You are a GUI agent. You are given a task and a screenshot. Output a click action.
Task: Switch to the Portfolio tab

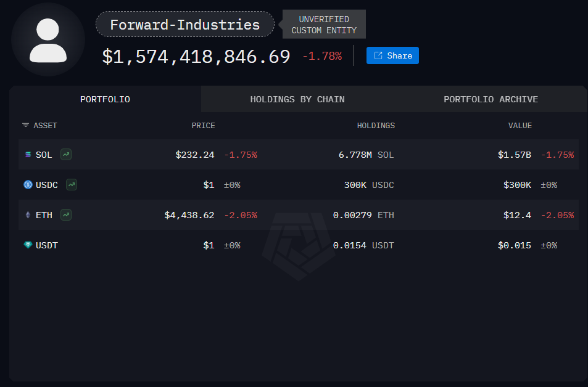(105, 99)
